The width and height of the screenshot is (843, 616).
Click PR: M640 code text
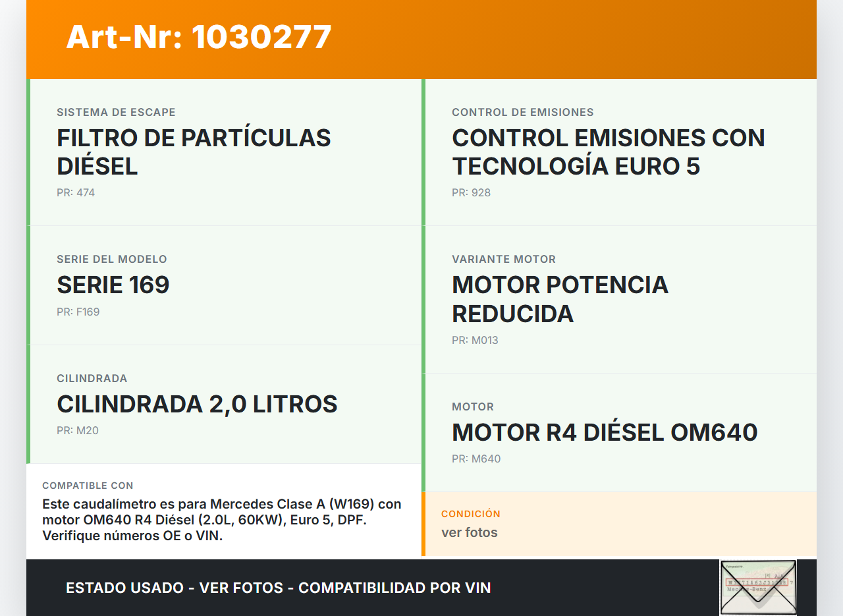tap(476, 459)
